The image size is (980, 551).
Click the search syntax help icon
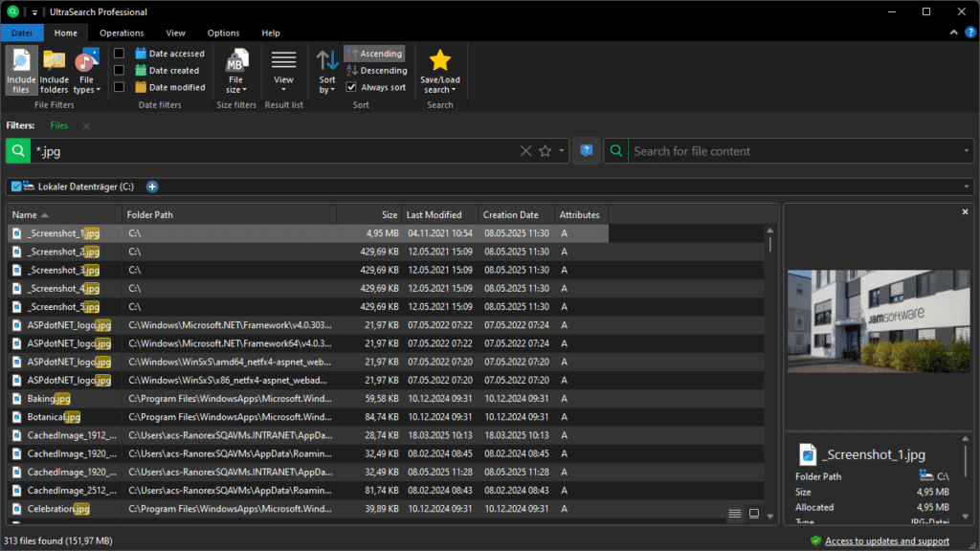(587, 151)
